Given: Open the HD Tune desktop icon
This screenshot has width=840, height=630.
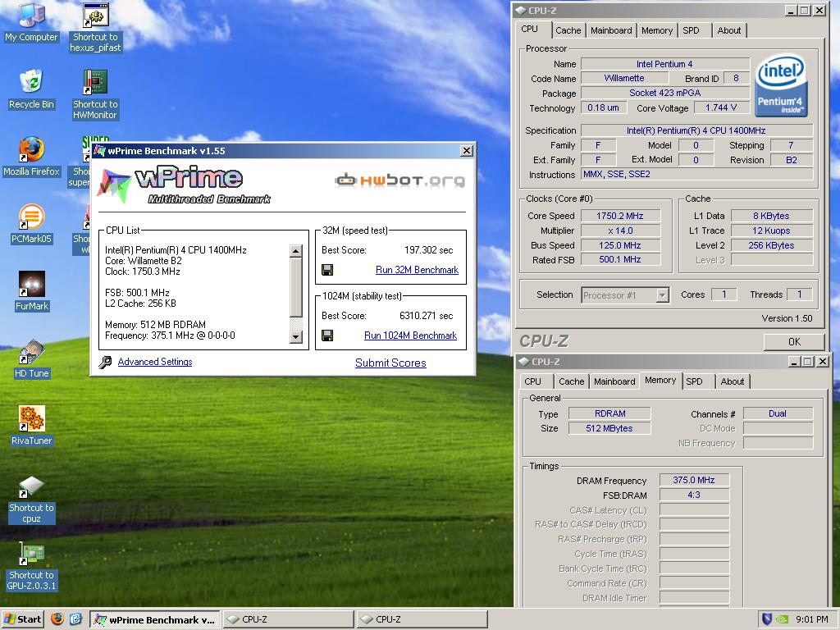Looking at the screenshot, I should tap(31, 358).
